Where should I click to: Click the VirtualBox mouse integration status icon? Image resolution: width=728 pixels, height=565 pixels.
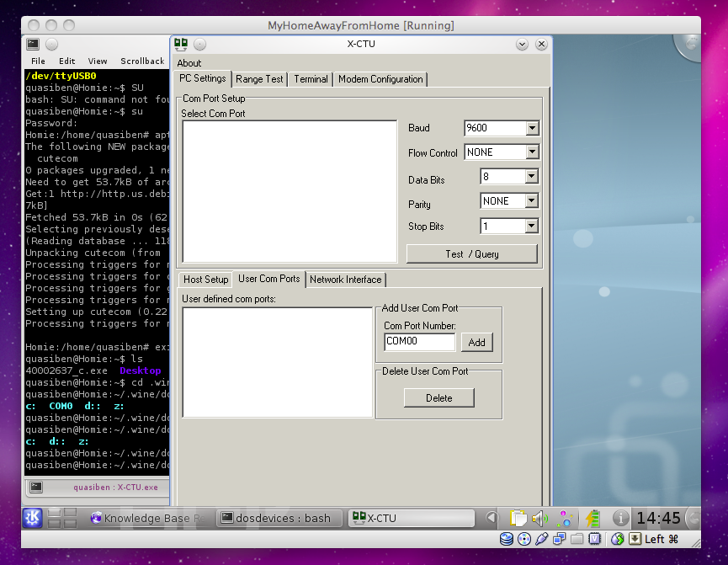pyautogui.click(x=618, y=539)
